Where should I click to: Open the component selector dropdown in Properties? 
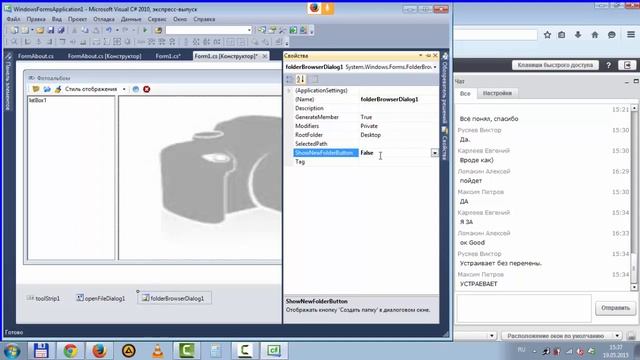click(x=435, y=67)
